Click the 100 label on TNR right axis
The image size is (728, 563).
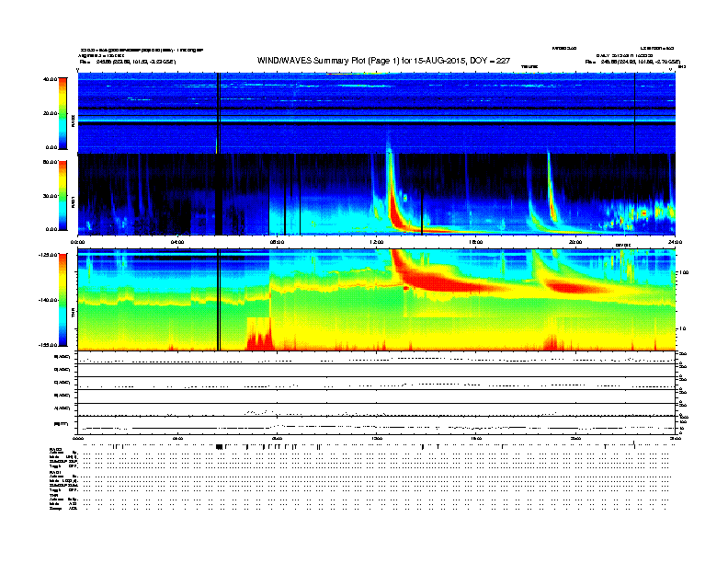point(684,272)
